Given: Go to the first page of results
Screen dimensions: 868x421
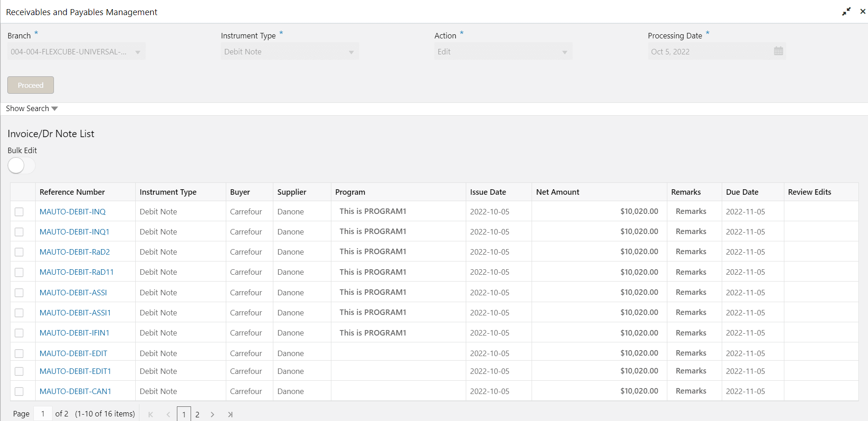Looking at the screenshot, I should click(150, 414).
